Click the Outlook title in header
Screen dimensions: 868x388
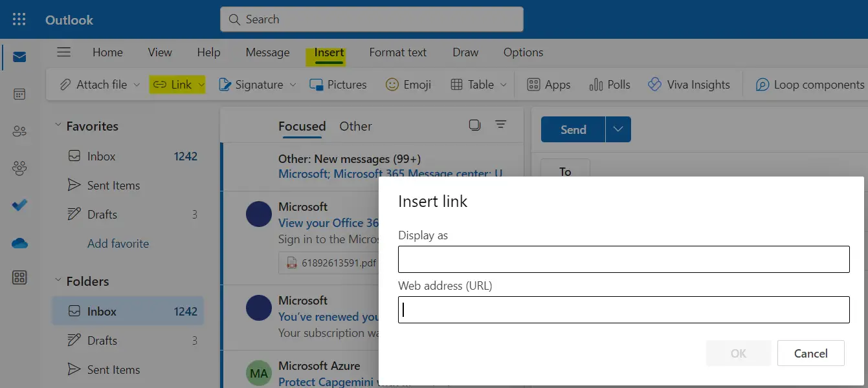(x=69, y=20)
